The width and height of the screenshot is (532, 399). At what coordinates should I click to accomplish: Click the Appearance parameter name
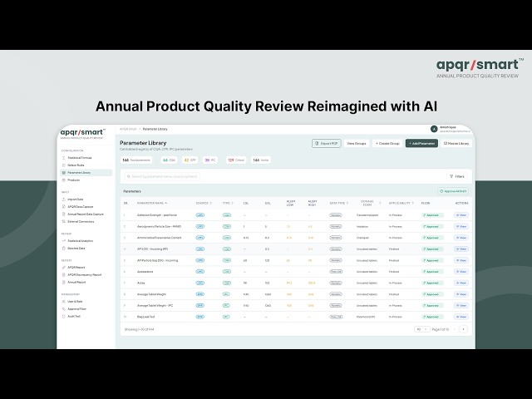tap(145, 272)
